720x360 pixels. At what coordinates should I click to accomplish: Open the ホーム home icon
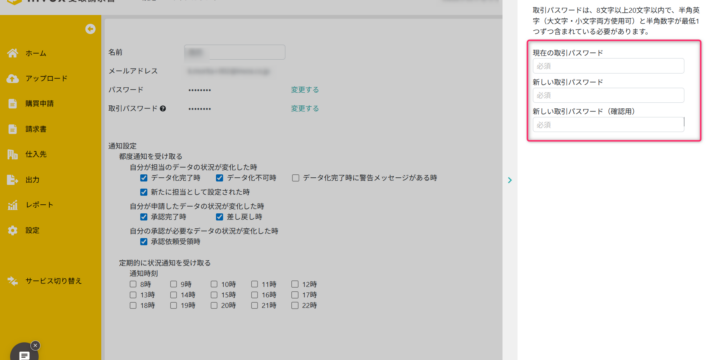(x=13, y=53)
